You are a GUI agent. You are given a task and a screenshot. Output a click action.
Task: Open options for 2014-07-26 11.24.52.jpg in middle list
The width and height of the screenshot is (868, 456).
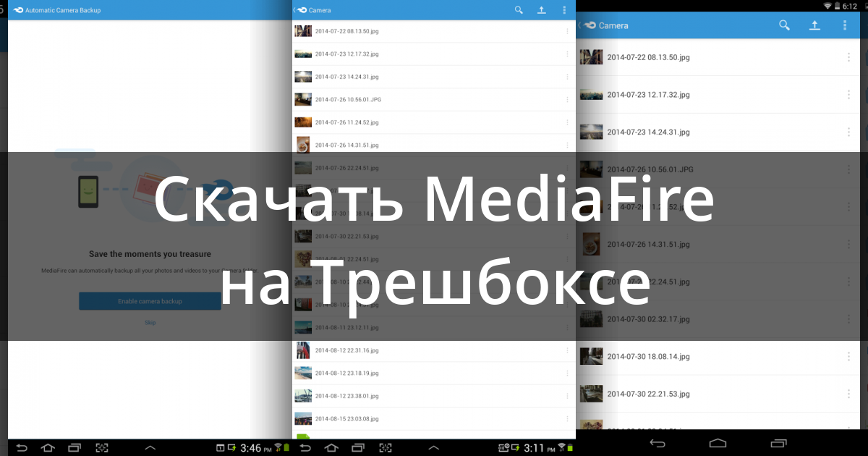coord(567,122)
